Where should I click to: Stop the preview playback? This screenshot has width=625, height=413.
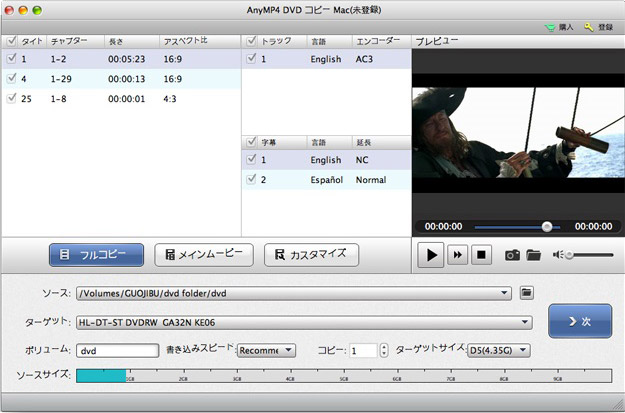point(481,255)
